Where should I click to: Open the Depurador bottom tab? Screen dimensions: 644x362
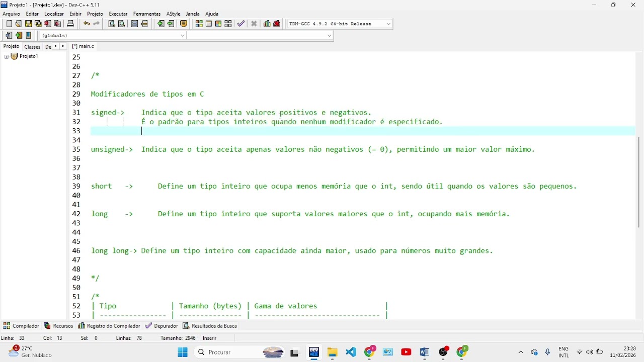point(162,326)
